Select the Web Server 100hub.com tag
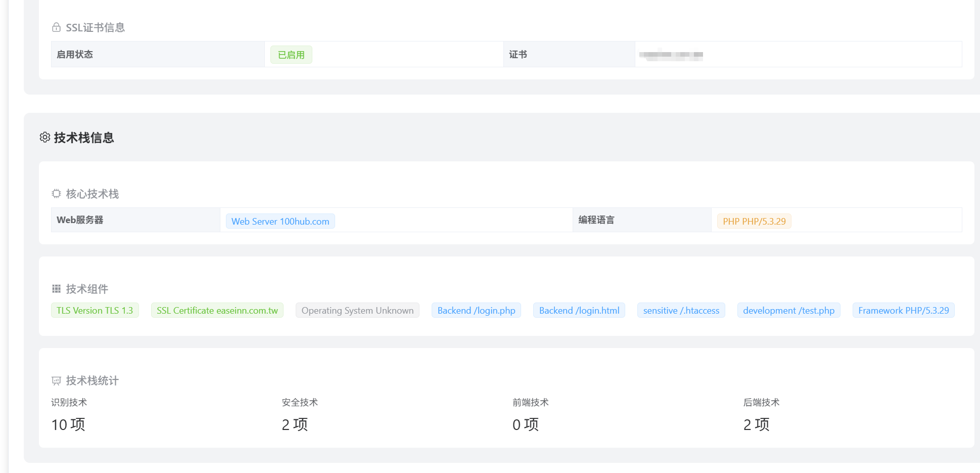The image size is (980, 473). click(x=280, y=221)
